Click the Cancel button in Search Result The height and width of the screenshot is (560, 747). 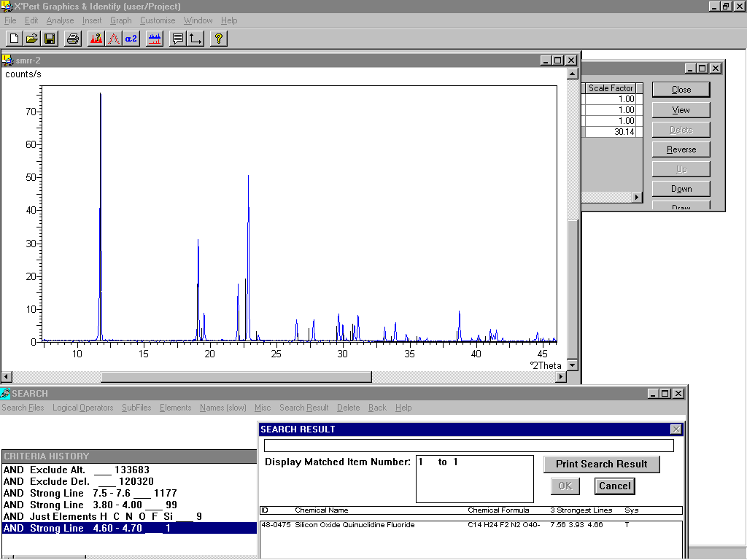click(x=614, y=486)
